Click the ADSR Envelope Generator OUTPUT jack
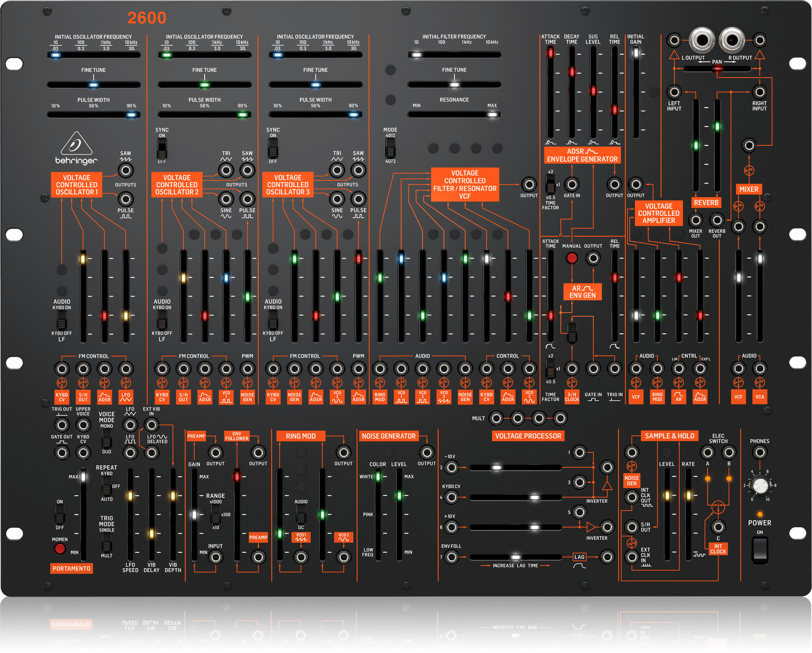 click(614, 185)
